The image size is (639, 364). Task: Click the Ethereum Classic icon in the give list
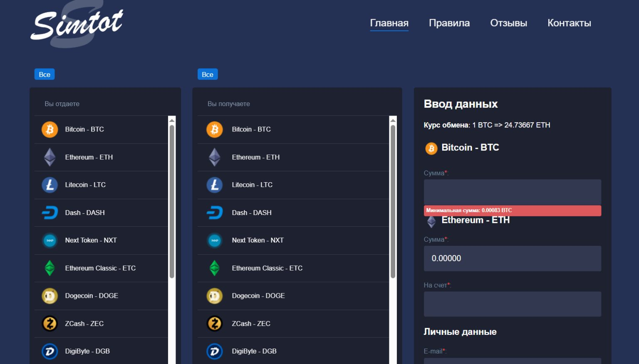click(x=50, y=268)
